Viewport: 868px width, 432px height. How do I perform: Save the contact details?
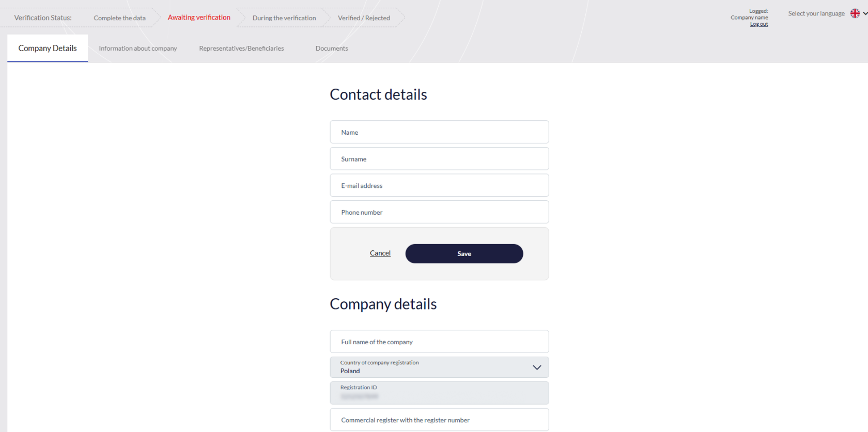463,253
